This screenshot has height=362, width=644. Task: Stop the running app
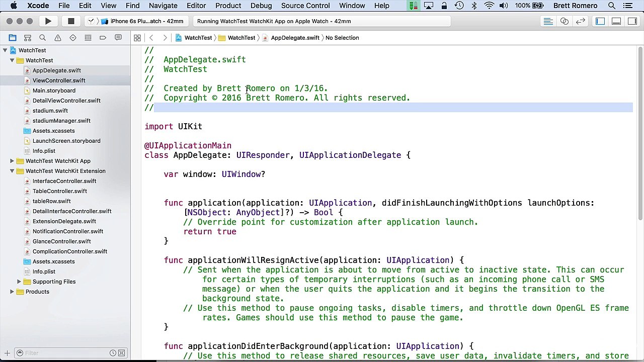(71, 21)
